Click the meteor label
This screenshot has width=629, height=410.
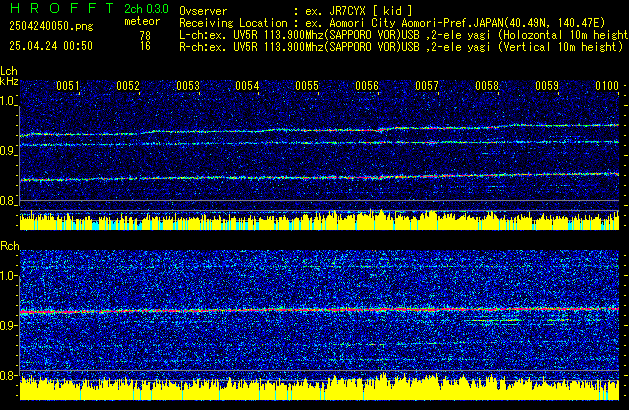[x=142, y=21]
